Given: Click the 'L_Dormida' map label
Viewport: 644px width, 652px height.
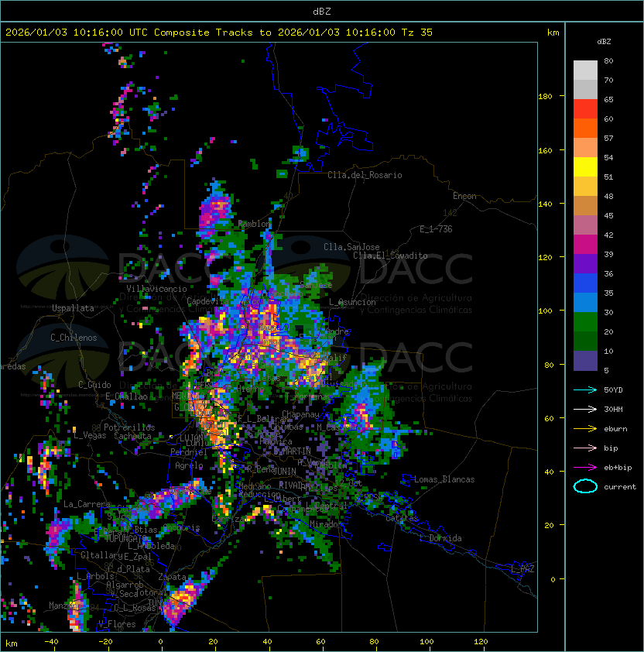Looking at the screenshot, I should pyautogui.click(x=440, y=538).
